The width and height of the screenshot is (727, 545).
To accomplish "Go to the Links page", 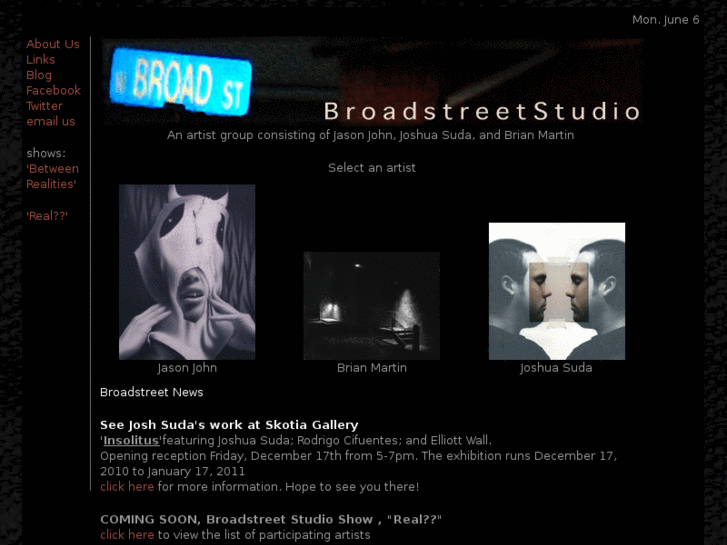I will point(40,59).
